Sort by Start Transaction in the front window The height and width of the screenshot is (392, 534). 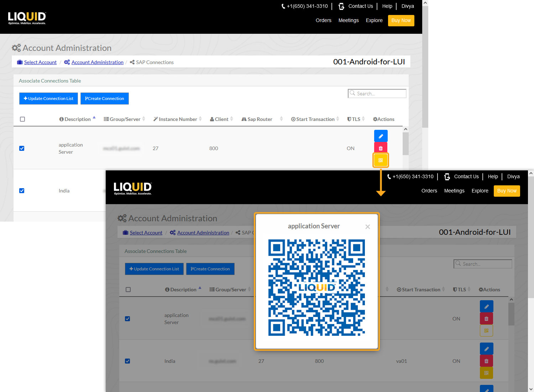coord(421,290)
